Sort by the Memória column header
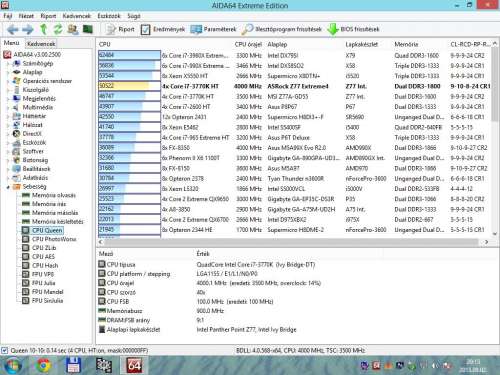 [406, 44]
